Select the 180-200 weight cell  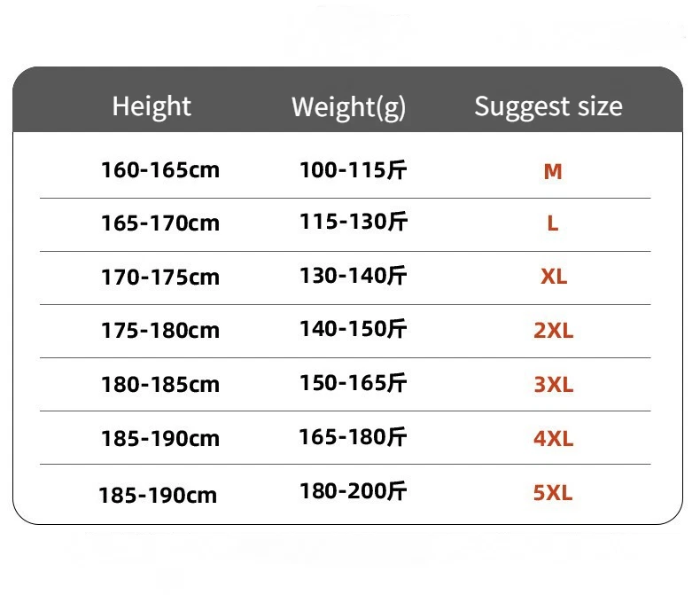coord(353,490)
